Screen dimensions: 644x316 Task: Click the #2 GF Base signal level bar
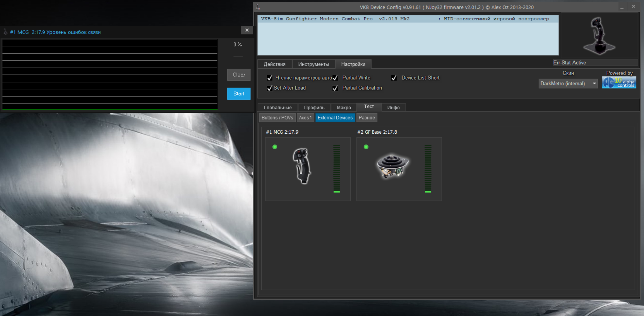tap(428, 169)
